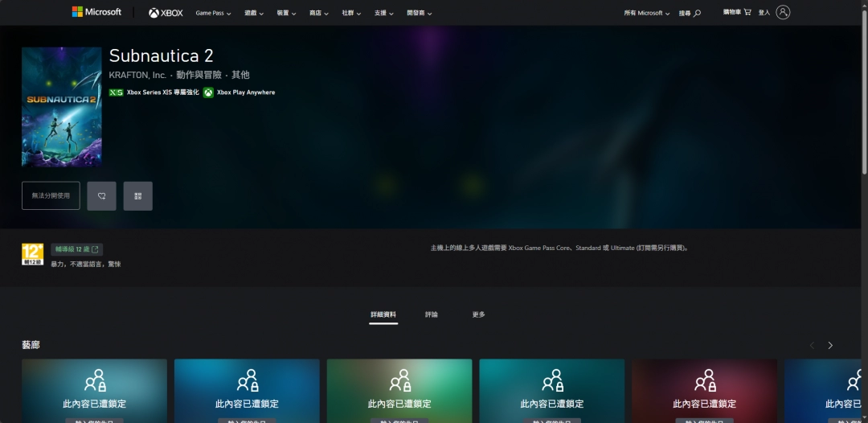Open the red locked gallery card
Image resolution: width=868 pixels, height=423 pixels.
705,391
